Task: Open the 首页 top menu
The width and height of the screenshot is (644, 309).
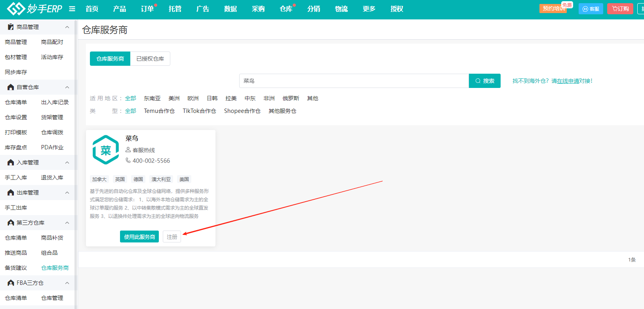Action: (x=92, y=9)
